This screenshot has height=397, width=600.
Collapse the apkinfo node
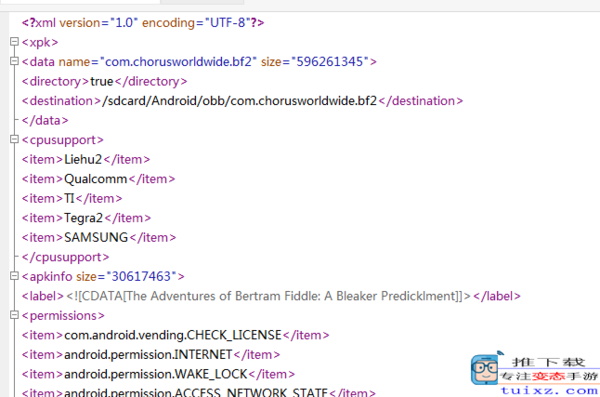tap(14, 276)
